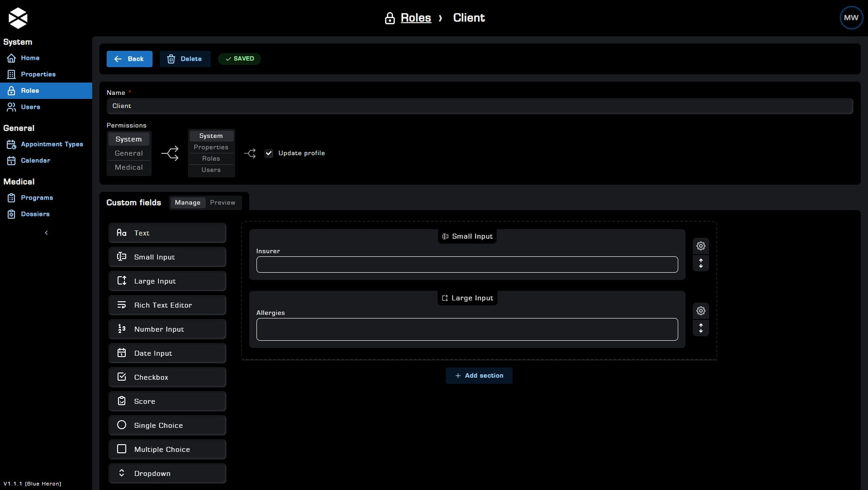Screen dimensions: 868x490
Task: Click the SAVED status badge
Action: 239,59
